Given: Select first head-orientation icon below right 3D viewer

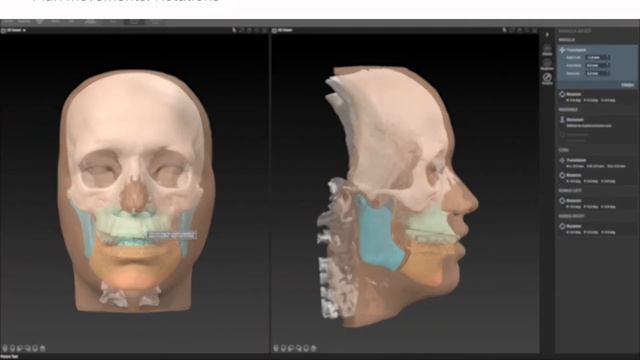Looking at the screenshot, I should [x=276, y=348].
